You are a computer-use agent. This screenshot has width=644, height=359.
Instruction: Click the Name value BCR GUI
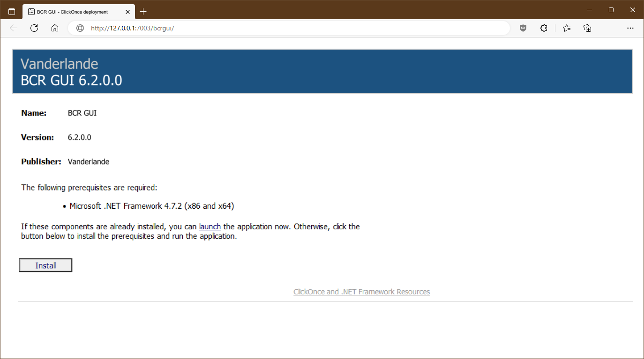(82, 113)
